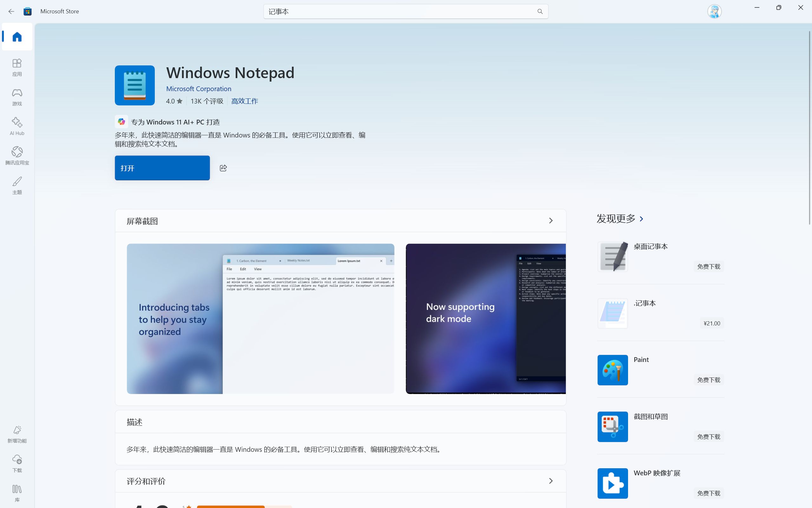This screenshot has width=812, height=508.
Task: Open the 库 library page
Action: coord(17,493)
